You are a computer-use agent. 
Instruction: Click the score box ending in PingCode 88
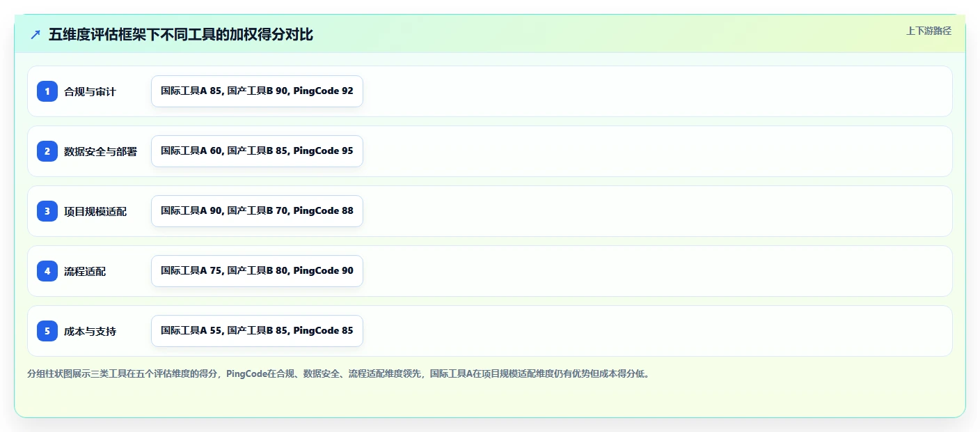coord(257,211)
